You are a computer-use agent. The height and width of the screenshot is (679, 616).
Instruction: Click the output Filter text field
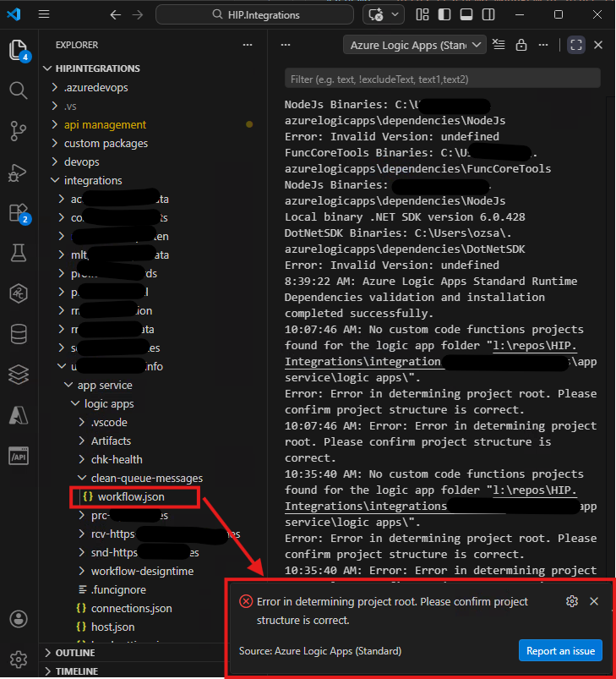pyautogui.click(x=442, y=79)
